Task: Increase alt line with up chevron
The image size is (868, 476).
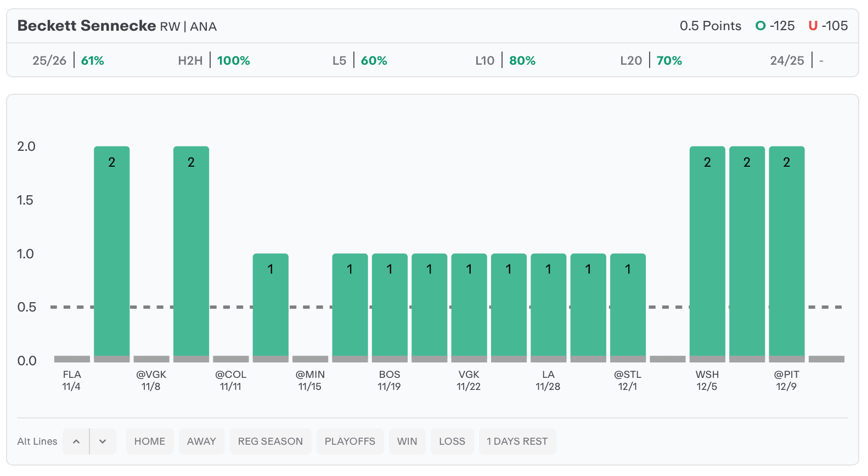Action: coord(76,441)
